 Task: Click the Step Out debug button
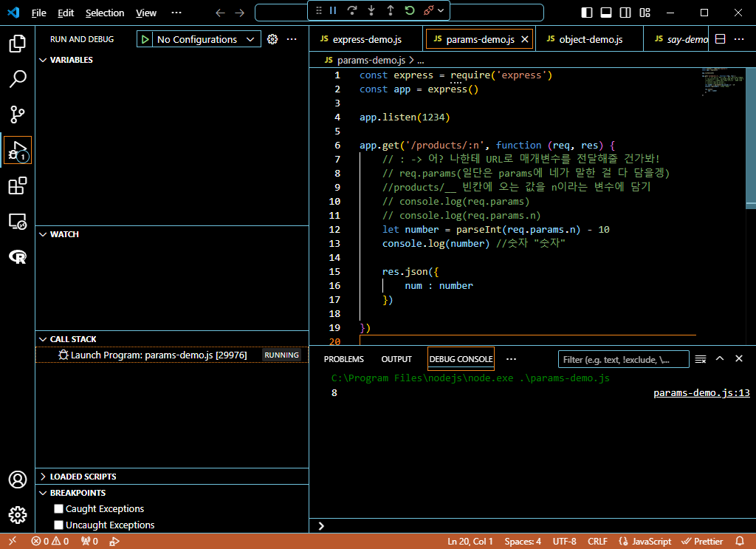[391, 10]
